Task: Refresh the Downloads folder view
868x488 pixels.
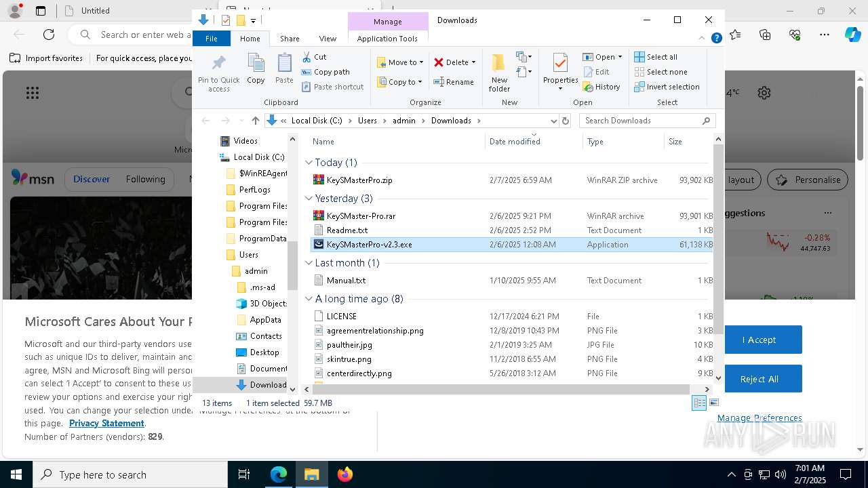Action: click(566, 121)
